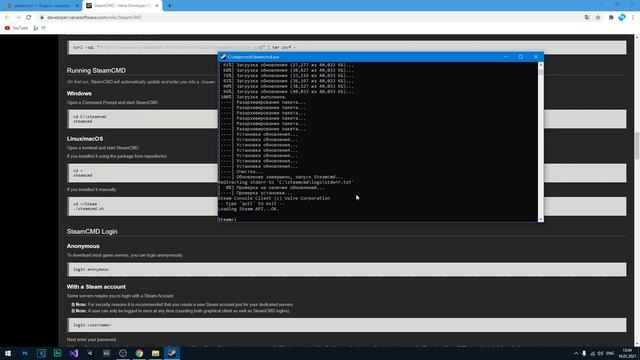Image resolution: width=640 pixels, height=360 pixels.
Task: Open File Explorer from the taskbar
Action: 156,353
